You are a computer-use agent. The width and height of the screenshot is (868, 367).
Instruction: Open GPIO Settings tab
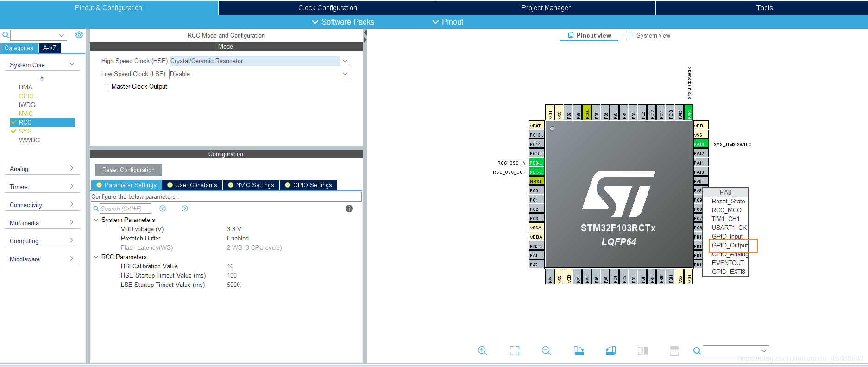[x=308, y=185]
